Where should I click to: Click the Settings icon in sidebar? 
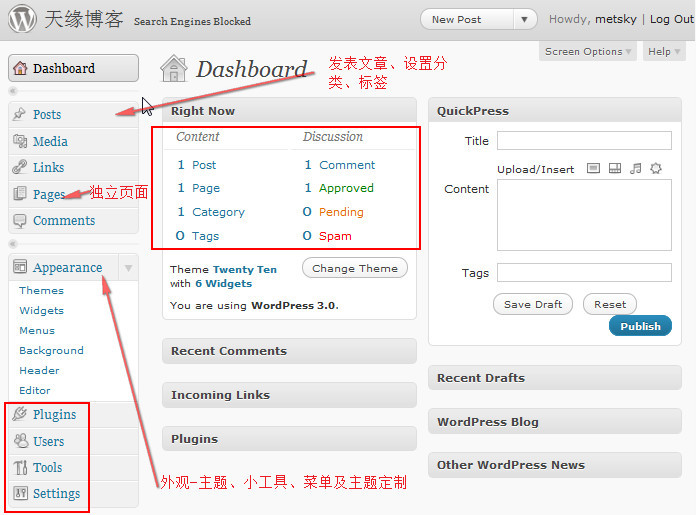point(20,493)
